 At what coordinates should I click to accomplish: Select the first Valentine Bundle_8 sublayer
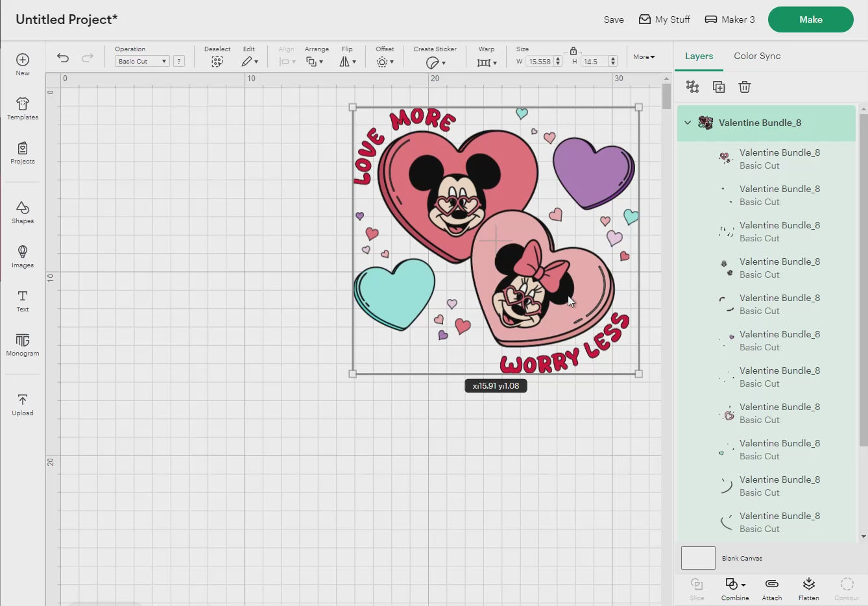(766, 159)
